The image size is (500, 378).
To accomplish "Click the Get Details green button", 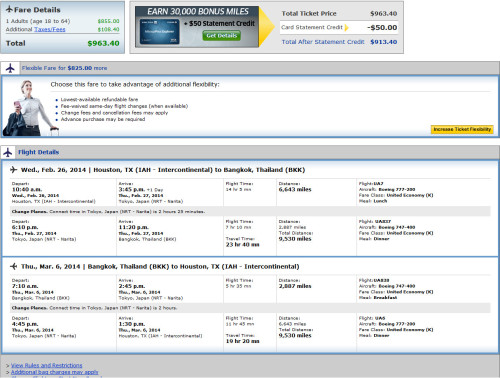I will click(221, 36).
